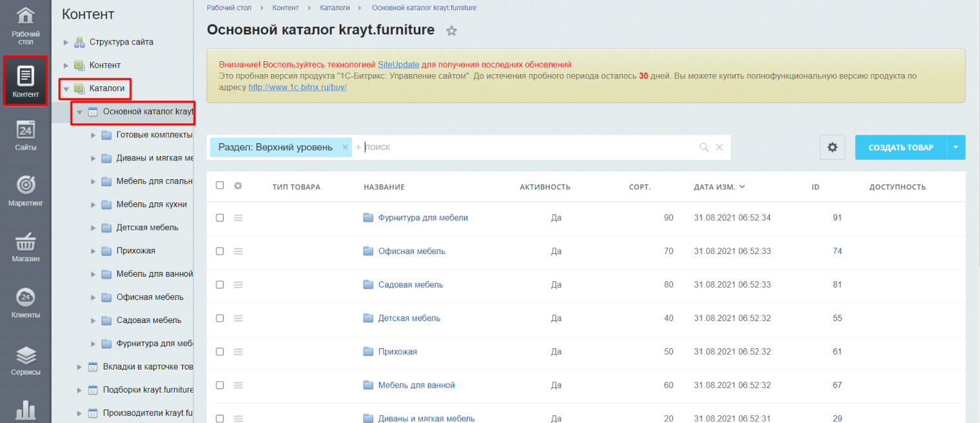Screen dimensions: 980x423
Task: Open dropdown arrow beside Создать товар
Action: pyautogui.click(x=955, y=148)
